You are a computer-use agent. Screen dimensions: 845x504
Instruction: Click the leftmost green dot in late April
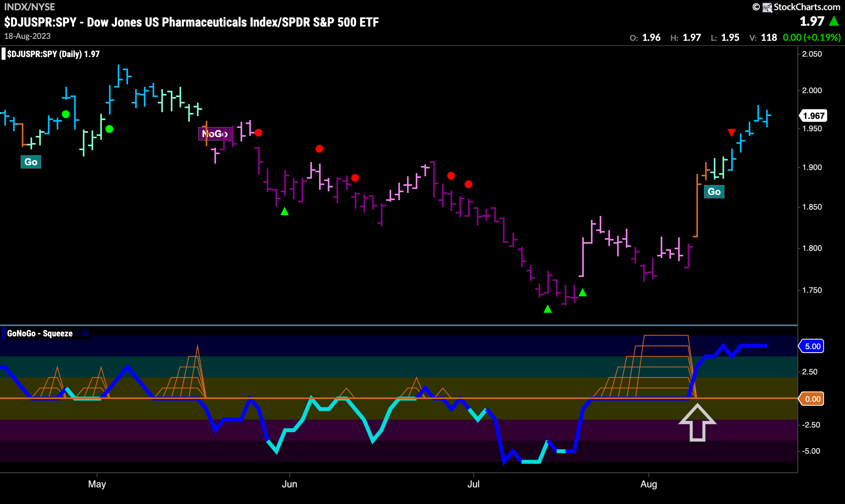pyautogui.click(x=66, y=114)
